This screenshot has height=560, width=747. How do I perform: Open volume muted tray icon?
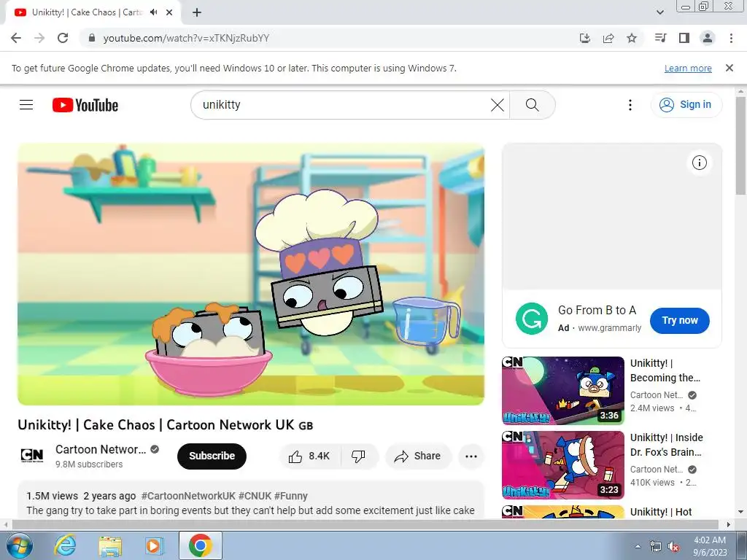coord(673,547)
